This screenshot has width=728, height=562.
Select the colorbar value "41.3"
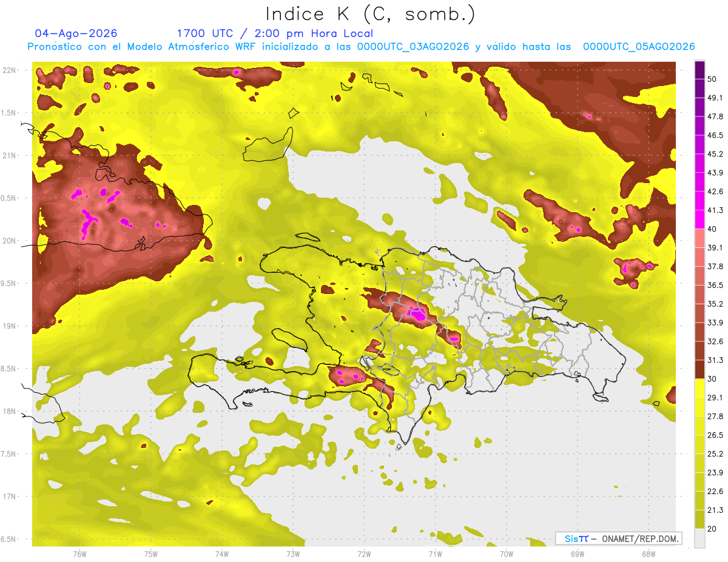[715, 210]
